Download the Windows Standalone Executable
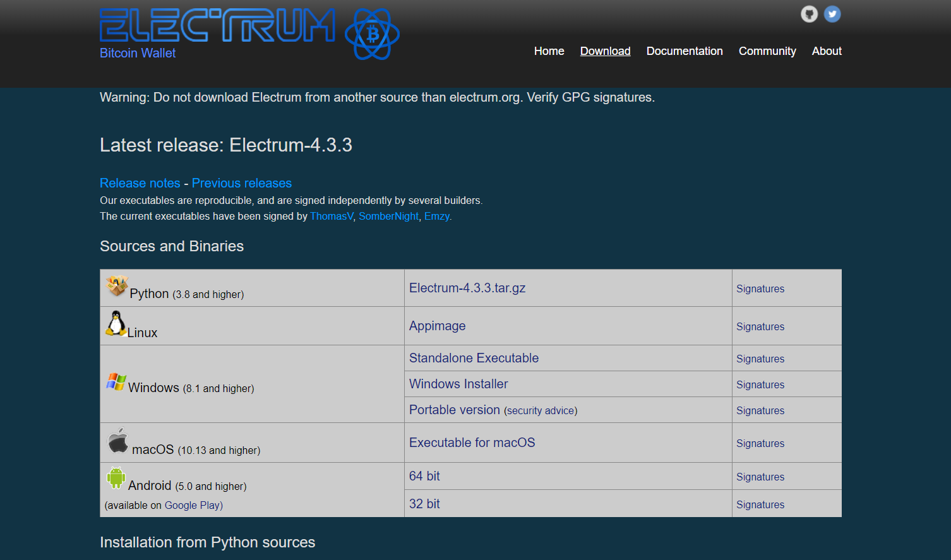 (x=474, y=358)
